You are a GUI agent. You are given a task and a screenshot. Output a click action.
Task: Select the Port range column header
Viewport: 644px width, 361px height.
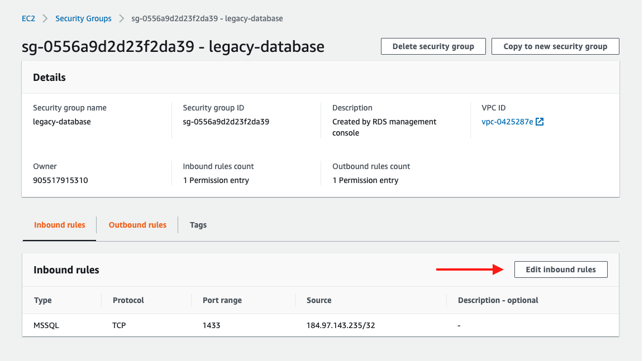pyautogui.click(x=222, y=300)
